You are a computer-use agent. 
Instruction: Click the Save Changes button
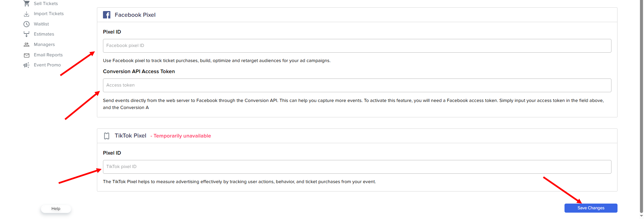[x=591, y=208]
